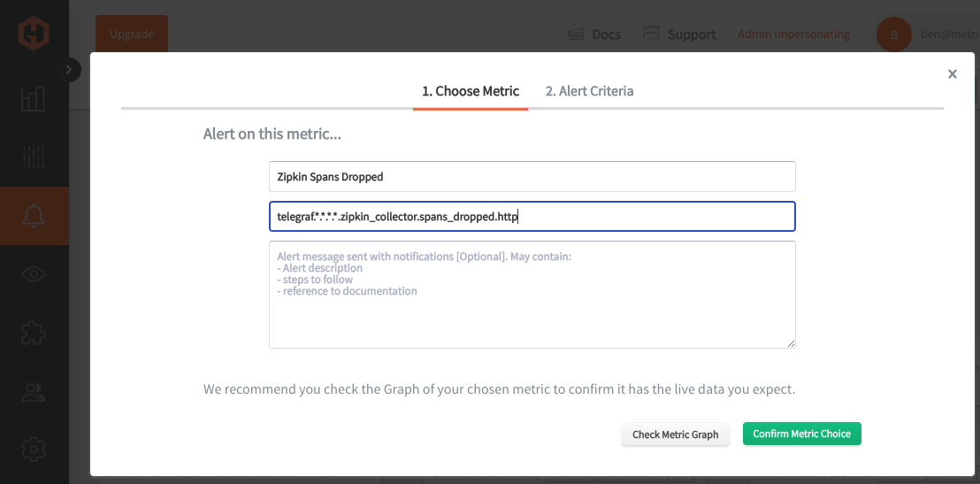Open the Docs link in header

[594, 34]
